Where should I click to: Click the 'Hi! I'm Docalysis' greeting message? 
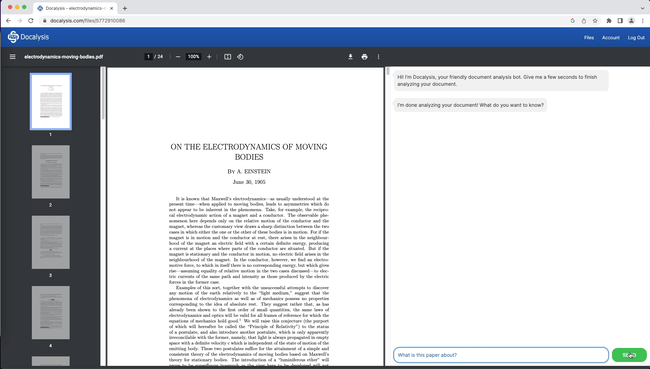click(x=501, y=80)
